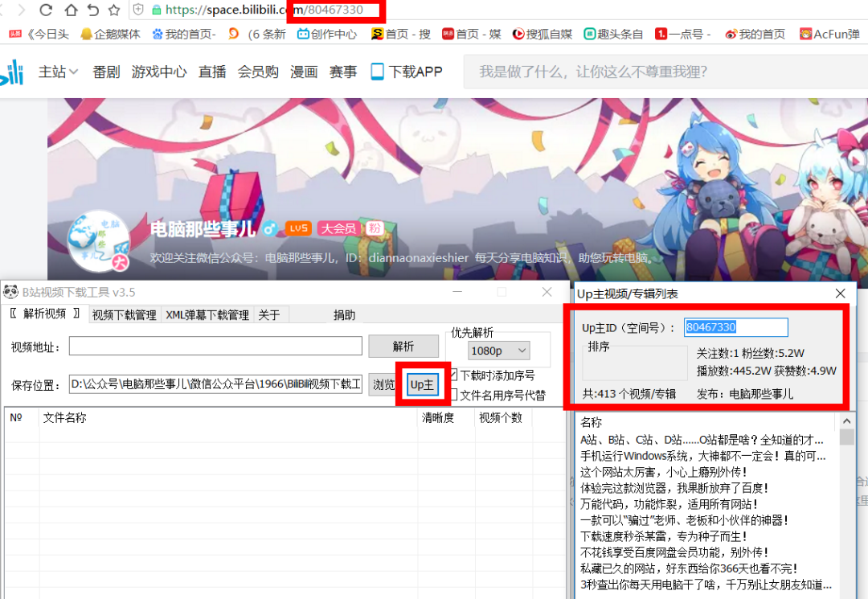Click the browser home icon
The height and width of the screenshot is (599, 868).
point(71,10)
